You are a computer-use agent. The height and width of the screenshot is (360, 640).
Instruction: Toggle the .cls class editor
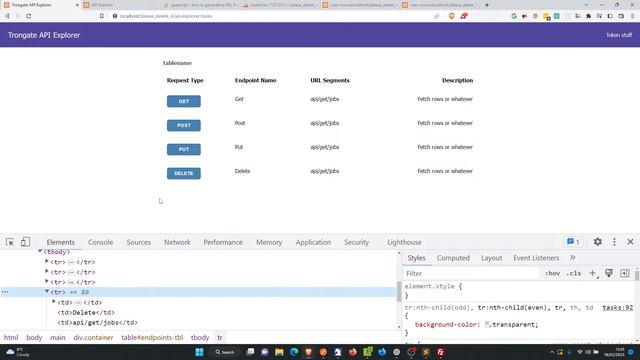pyautogui.click(x=573, y=273)
